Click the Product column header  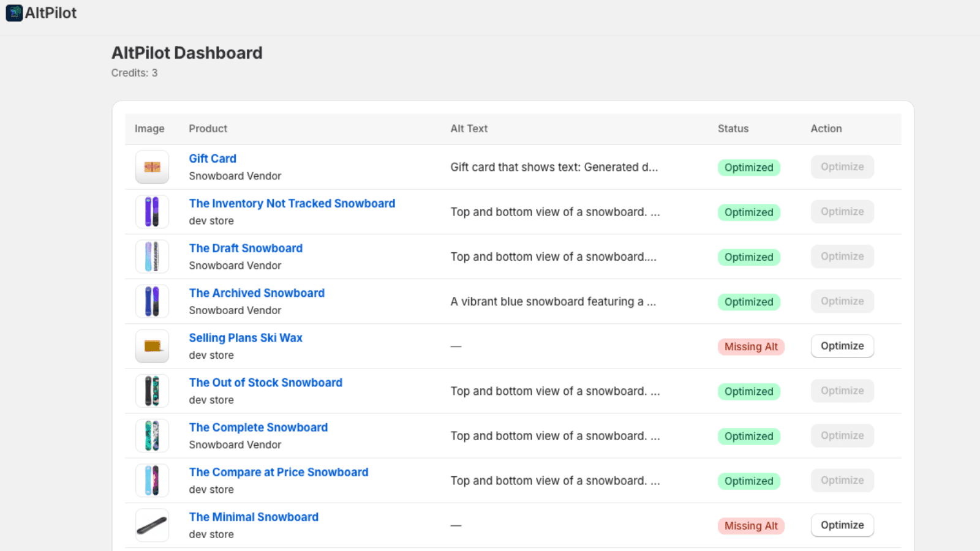pos(208,129)
